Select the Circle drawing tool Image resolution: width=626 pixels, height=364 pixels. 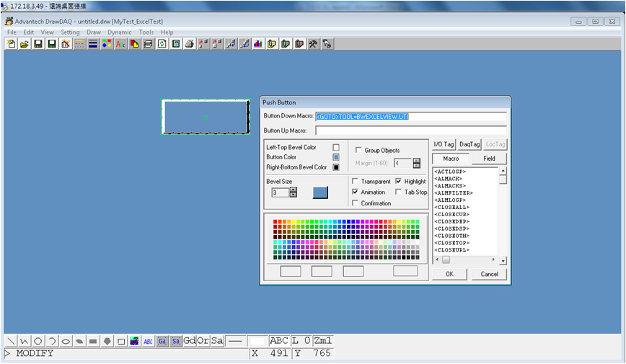(38, 341)
